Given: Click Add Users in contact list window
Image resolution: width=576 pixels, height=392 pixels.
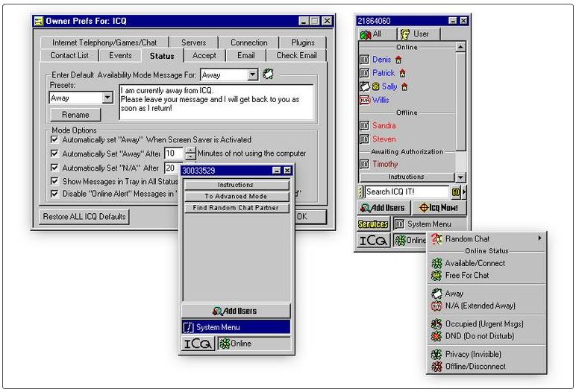Looking at the screenshot, I should [383, 208].
